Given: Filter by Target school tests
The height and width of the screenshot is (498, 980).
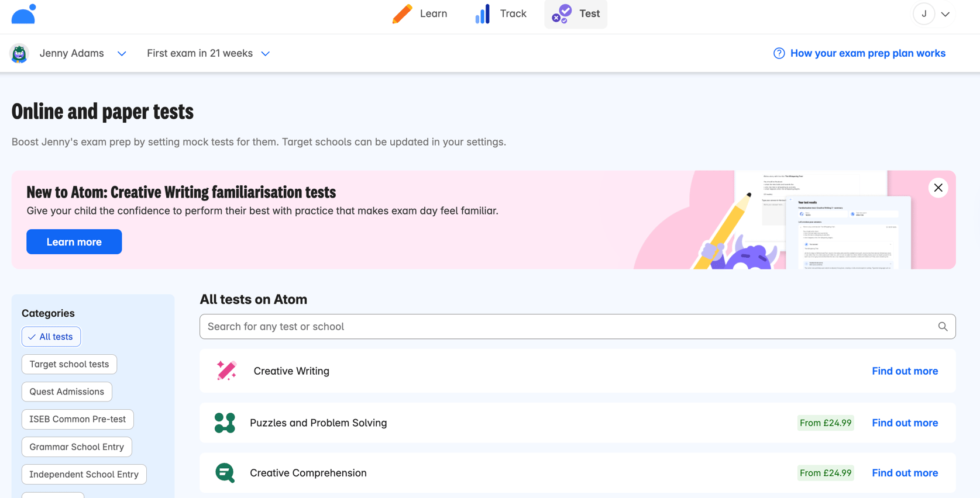Looking at the screenshot, I should (x=69, y=364).
